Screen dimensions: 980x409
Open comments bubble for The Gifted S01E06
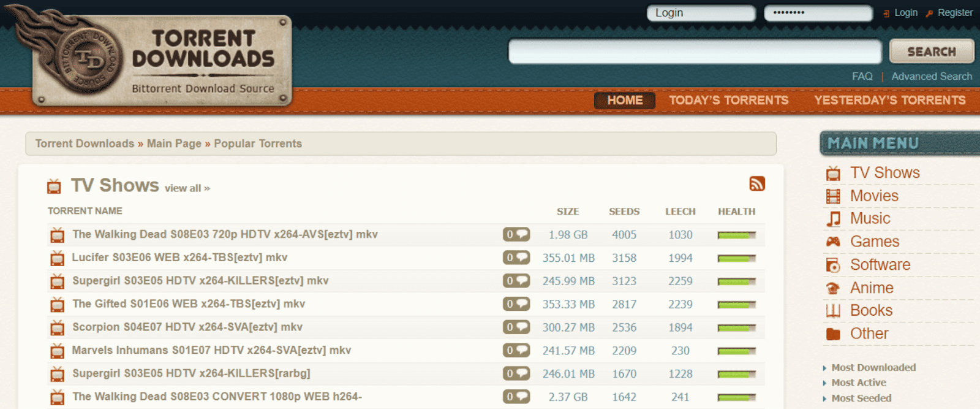tap(516, 304)
